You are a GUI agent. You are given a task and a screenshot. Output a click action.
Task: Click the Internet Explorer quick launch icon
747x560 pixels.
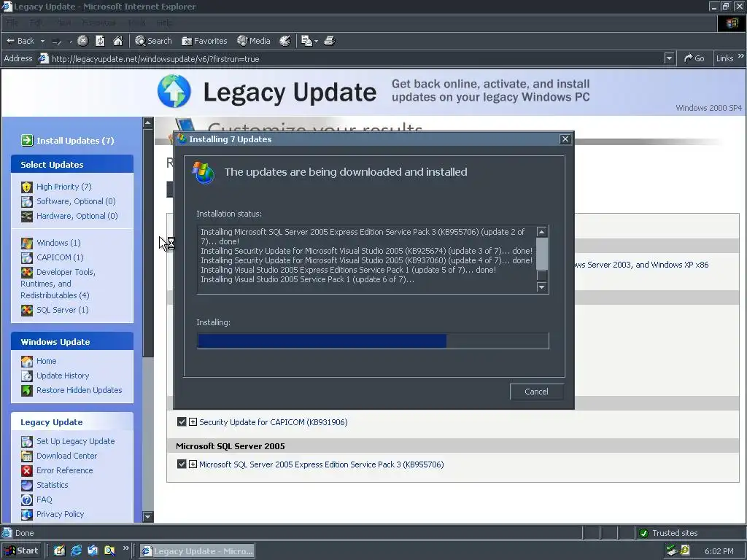pos(76,551)
